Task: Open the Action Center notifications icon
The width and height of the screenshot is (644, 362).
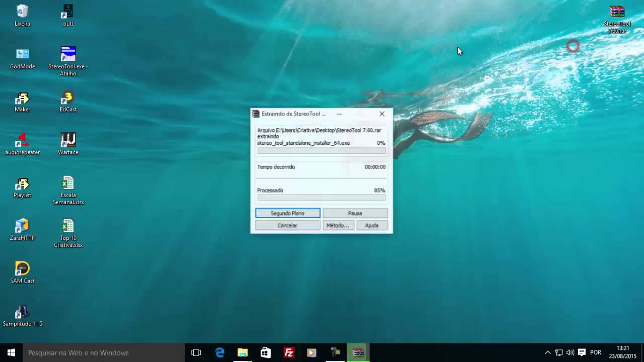Action: 582,352
